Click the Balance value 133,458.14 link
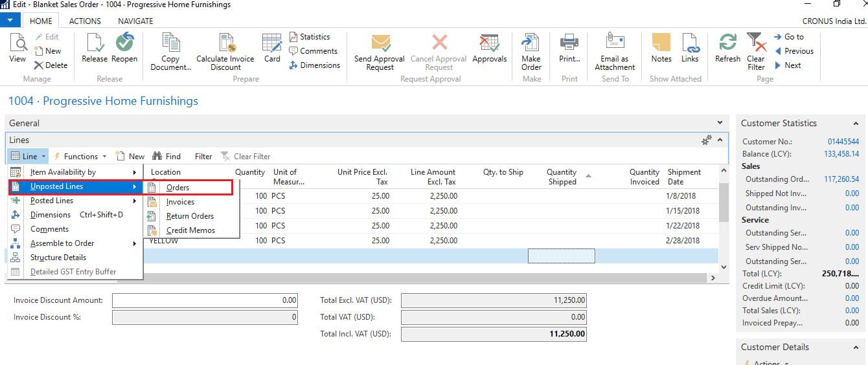868x365 pixels. point(841,154)
